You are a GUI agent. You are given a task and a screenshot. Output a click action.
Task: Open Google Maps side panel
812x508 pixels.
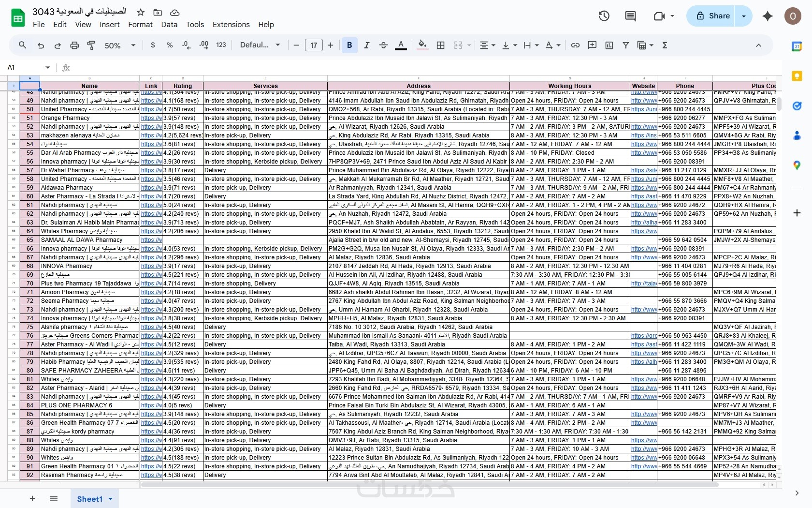coord(797,165)
